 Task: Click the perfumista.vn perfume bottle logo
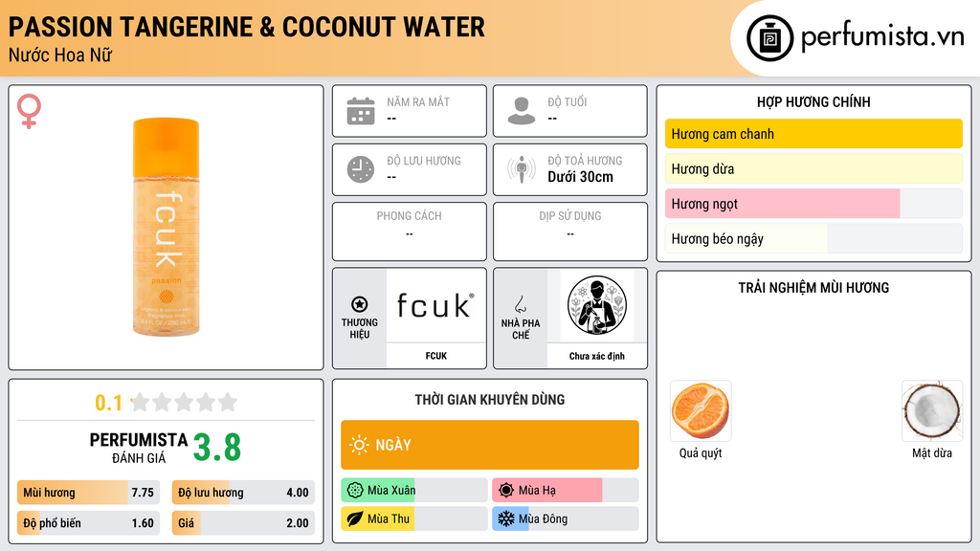point(770,38)
